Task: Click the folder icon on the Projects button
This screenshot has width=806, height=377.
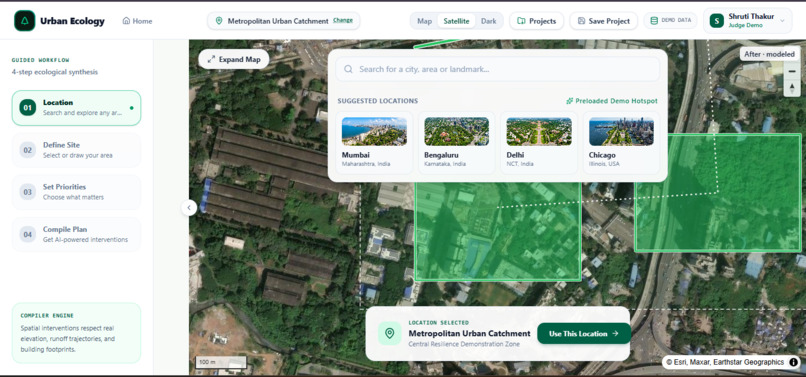Action: click(521, 21)
